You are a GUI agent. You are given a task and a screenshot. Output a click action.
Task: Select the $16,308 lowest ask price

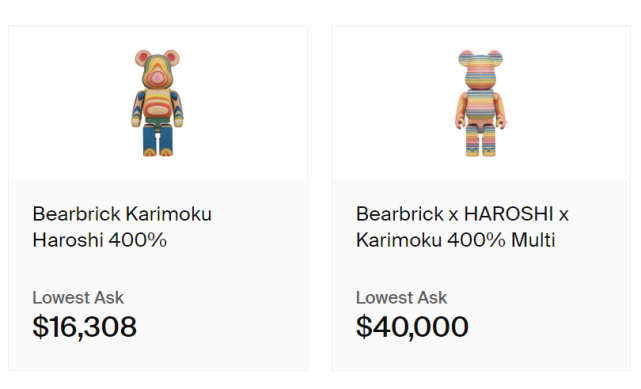click(x=85, y=326)
